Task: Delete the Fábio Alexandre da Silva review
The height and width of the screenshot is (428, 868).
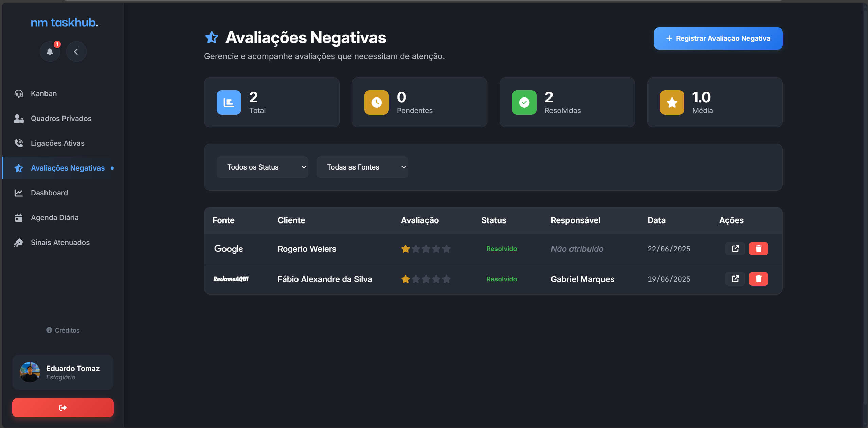Action: pos(758,279)
